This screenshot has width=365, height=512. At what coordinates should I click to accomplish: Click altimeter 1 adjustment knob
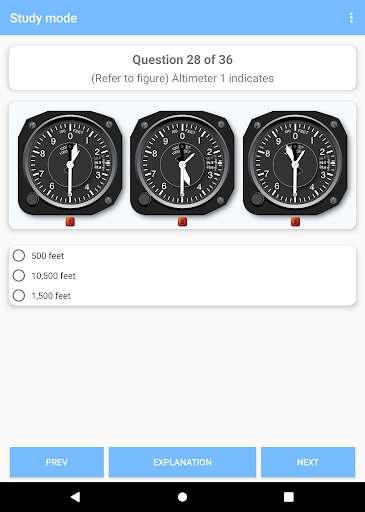pos(32,199)
